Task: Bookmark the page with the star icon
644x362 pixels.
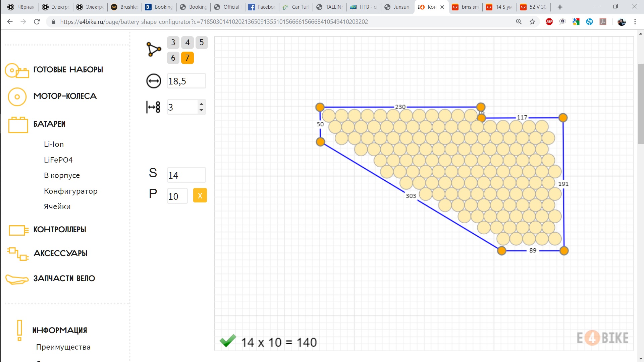Action: (532, 22)
